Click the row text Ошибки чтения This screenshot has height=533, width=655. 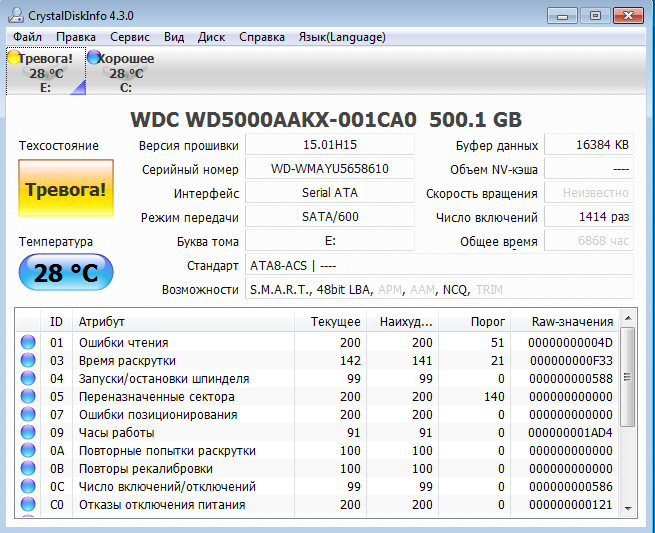[124, 343]
